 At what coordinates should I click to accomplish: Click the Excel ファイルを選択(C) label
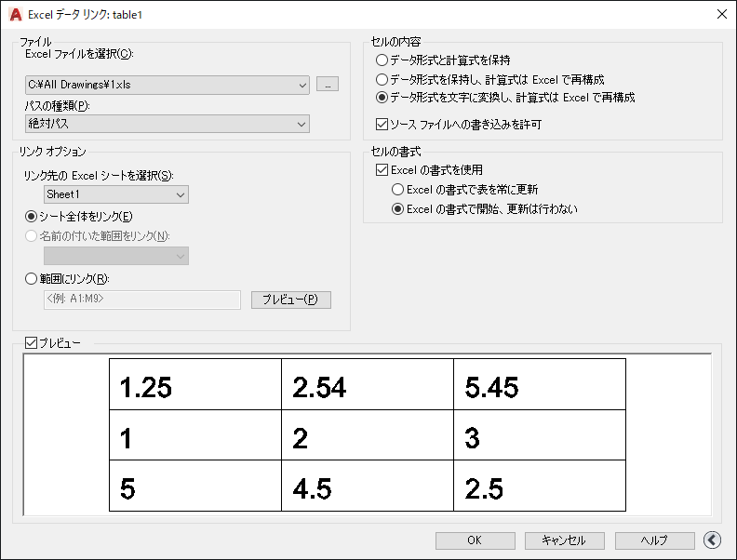(x=79, y=54)
